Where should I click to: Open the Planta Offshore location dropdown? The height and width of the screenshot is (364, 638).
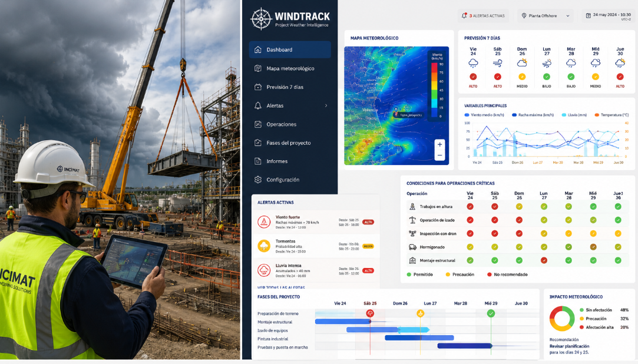(546, 16)
